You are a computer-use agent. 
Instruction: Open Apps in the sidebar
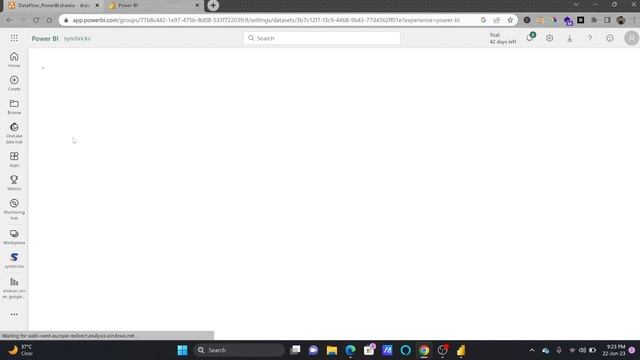coord(14,159)
